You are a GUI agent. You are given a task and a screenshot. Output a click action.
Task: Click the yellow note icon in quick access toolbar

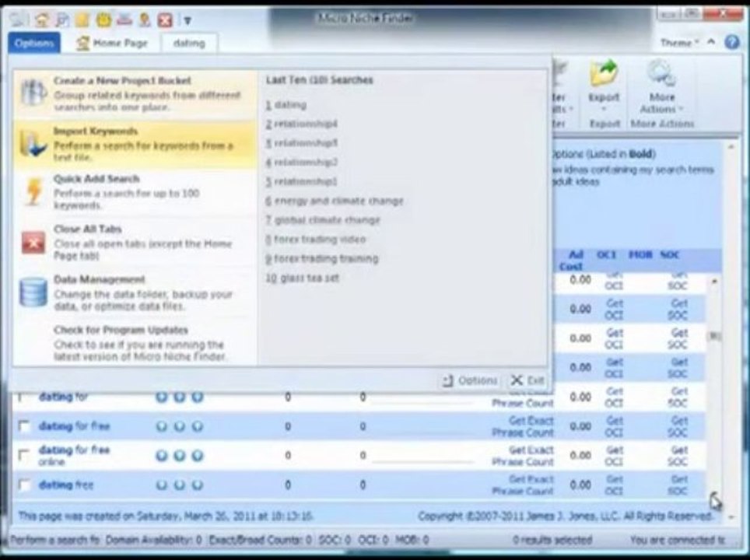coord(82,19)
